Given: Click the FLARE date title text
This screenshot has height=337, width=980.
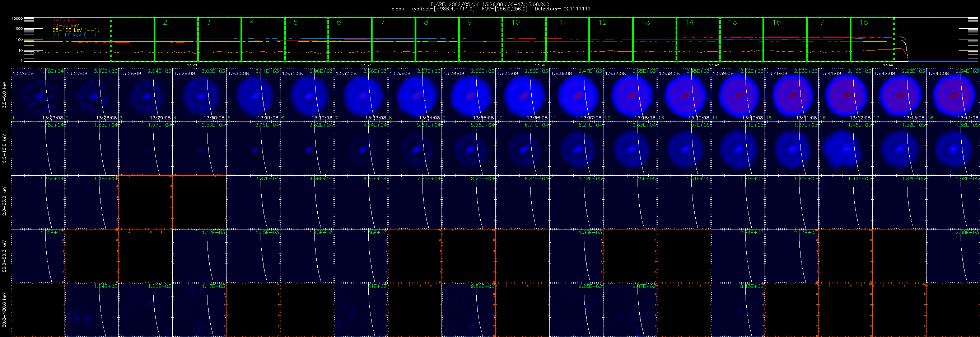Looking at the screenshot, I should pyautogui.click(x=490, y=4).
